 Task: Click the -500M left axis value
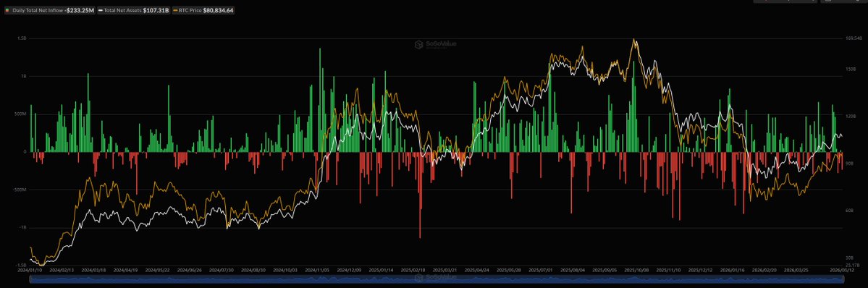pyautogui.click(x=20, y=190)
